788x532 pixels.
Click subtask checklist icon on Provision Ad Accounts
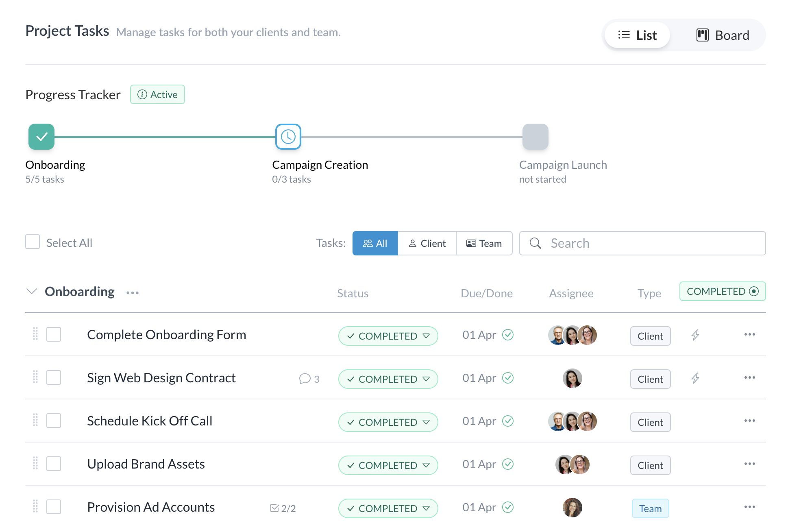274,508
